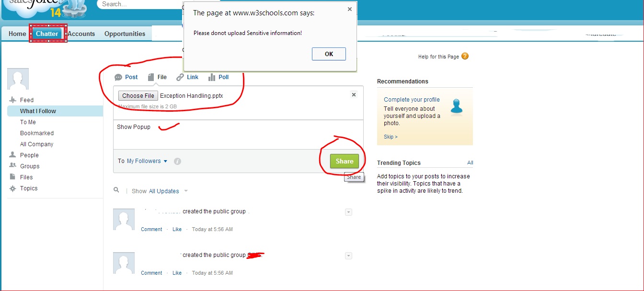
Task: Open Help for this Page link
Action: click(x=438, y=57)
